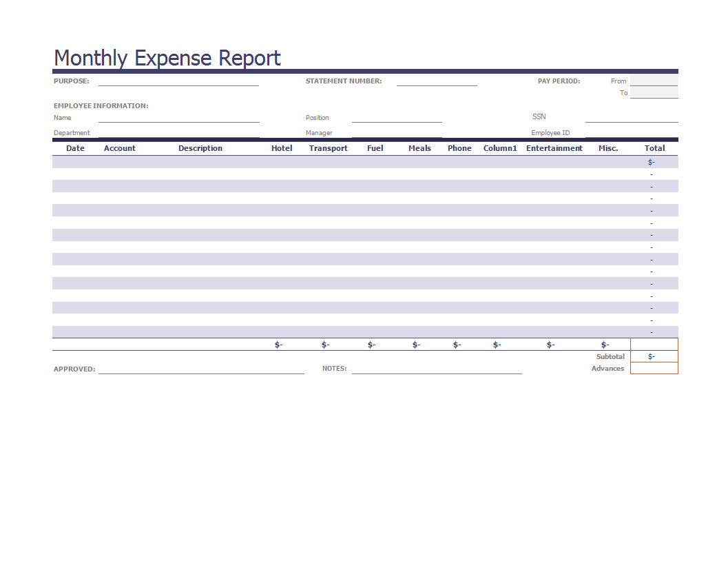Select the Employee ID field
This screenshot has width=728, height=563.
pyautogui.click(x=632, y=132)
